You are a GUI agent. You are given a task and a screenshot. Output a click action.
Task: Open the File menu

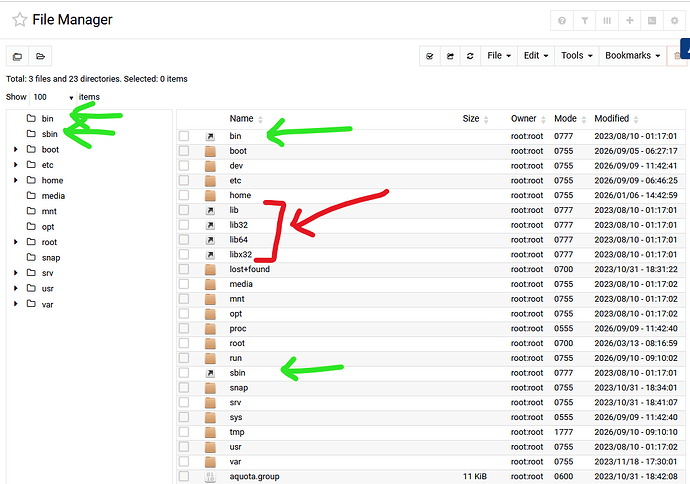tap(499, 56)
